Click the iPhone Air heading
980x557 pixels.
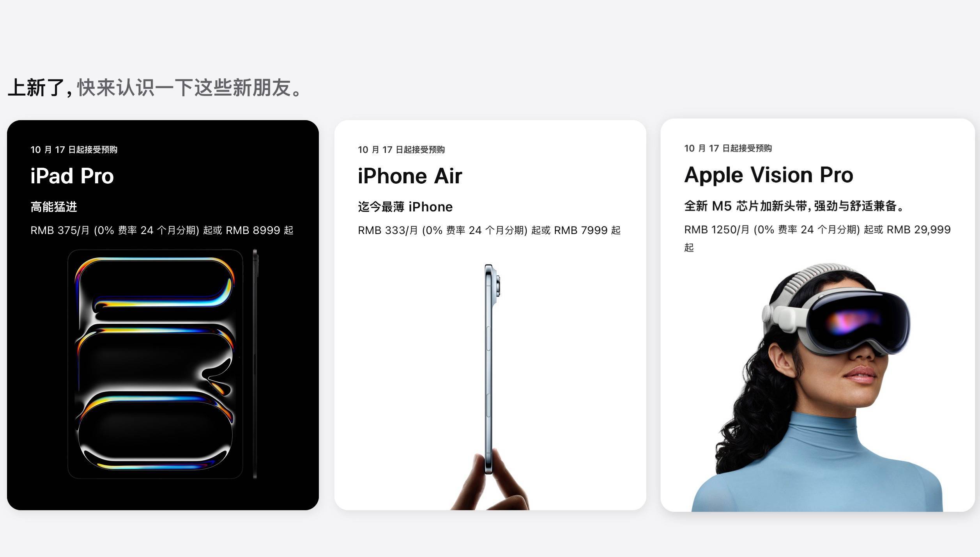pos(410,176)
